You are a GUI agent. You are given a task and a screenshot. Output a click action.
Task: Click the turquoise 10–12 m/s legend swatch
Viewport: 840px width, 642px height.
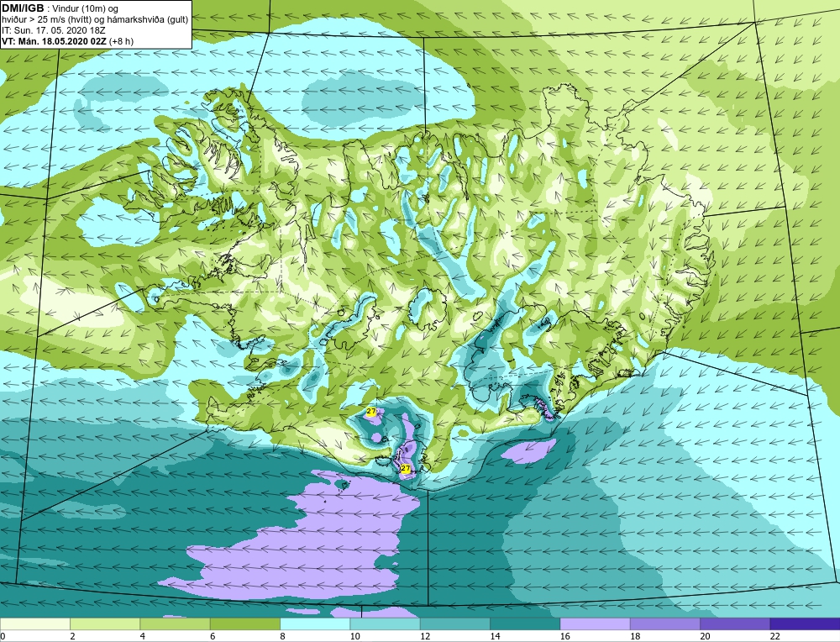[x=386, y=624]
